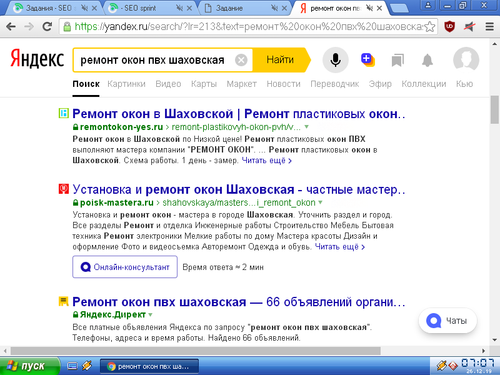Bookmark page with the star icon

pos(430,27)
